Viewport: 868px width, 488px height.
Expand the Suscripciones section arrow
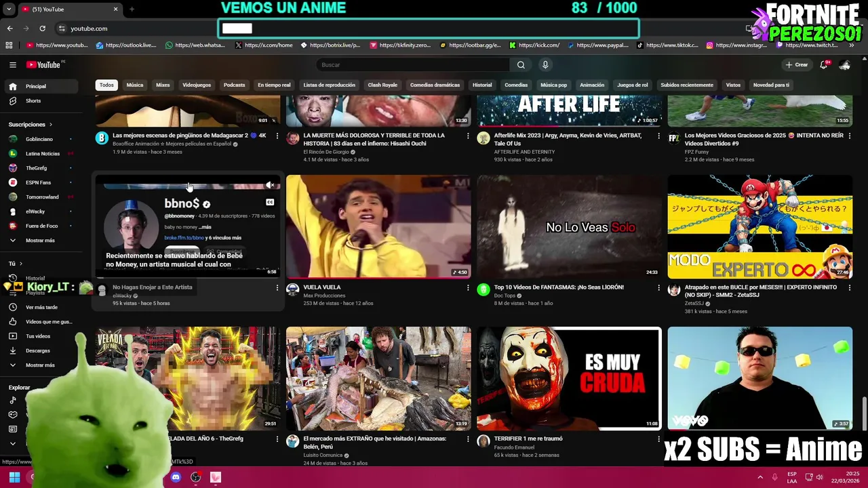click(50, 125)
